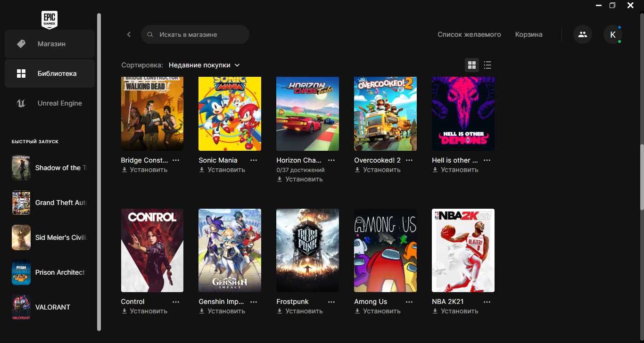Click the store search field
This screenshot has width=644, height=343.
pos(195,34)
